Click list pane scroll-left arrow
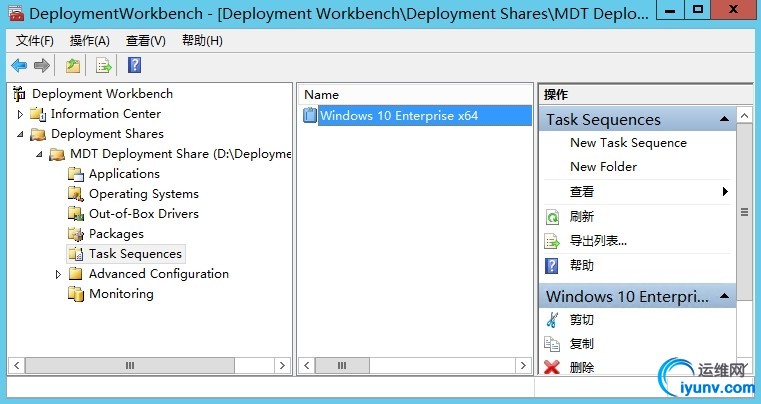Viewport: 761px width, 404px height. tap(306, 365)
